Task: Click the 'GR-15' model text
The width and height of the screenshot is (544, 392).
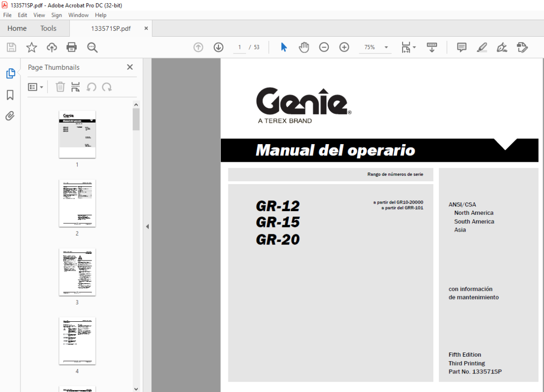Action: click(x=278, y=222)
